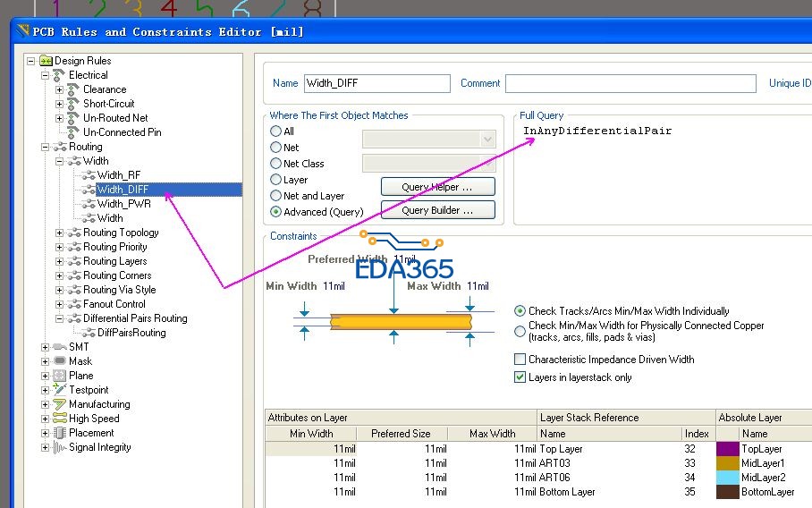
Task: Expand the Clearance tree node
Action: [x=60, y=89]
